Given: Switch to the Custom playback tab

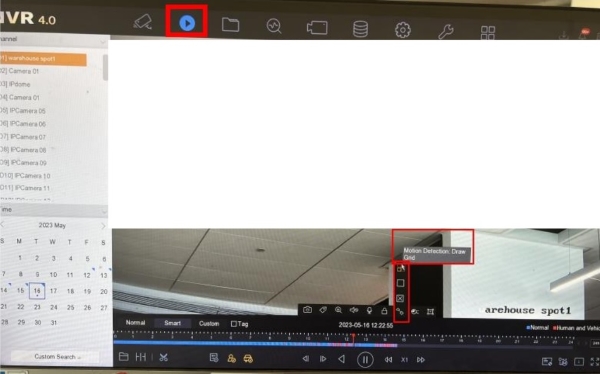Looking at the screenshot, I should tap(209, 323).
